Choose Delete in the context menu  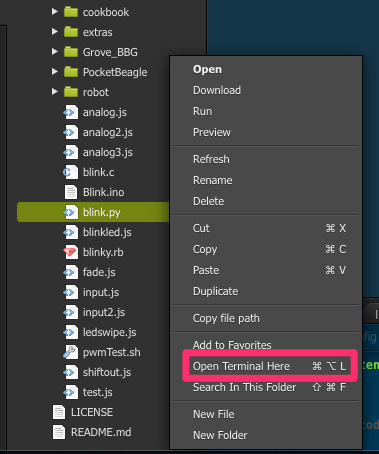(266, 201)
